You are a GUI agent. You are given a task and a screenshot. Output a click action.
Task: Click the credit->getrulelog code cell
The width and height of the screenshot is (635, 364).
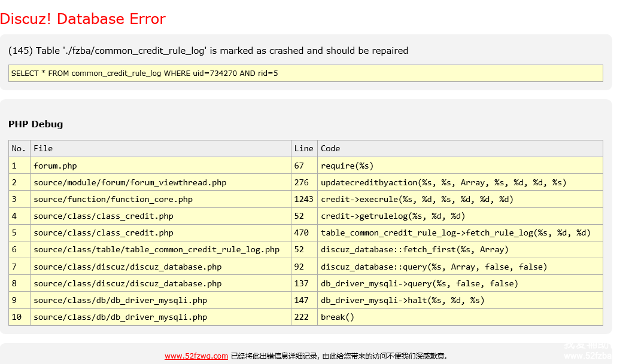(393, 216)
